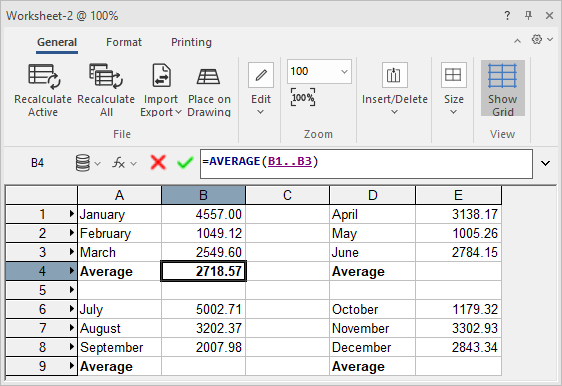Click the January cell

coord(120,214)
